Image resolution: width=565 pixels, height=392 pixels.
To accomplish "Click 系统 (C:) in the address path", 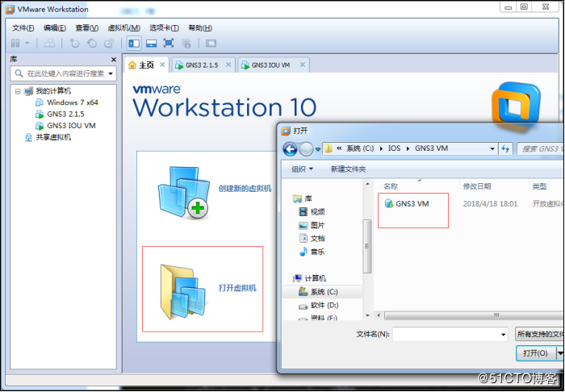I will click(360, 148).
